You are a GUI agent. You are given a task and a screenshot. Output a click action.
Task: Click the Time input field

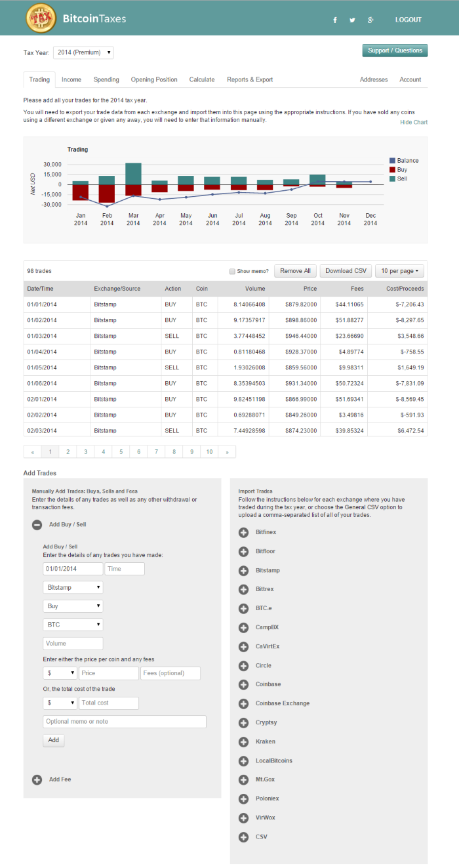click(125, 569)
